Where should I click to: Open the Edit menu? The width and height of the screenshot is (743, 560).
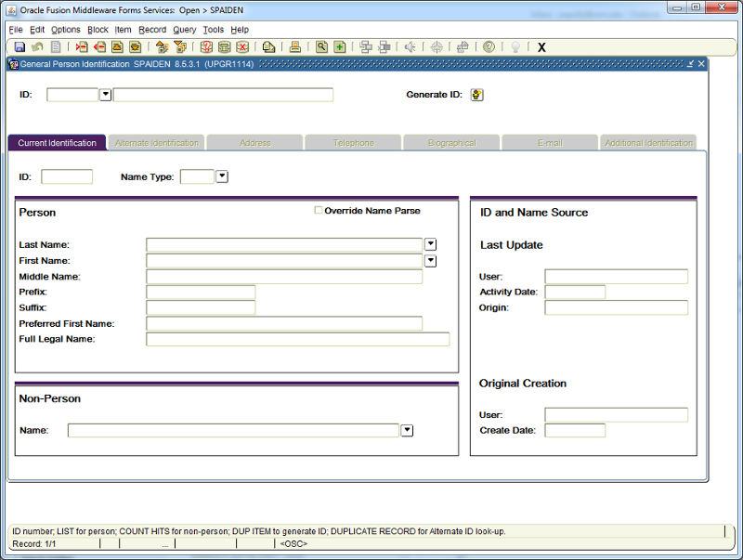pos(37,30)
